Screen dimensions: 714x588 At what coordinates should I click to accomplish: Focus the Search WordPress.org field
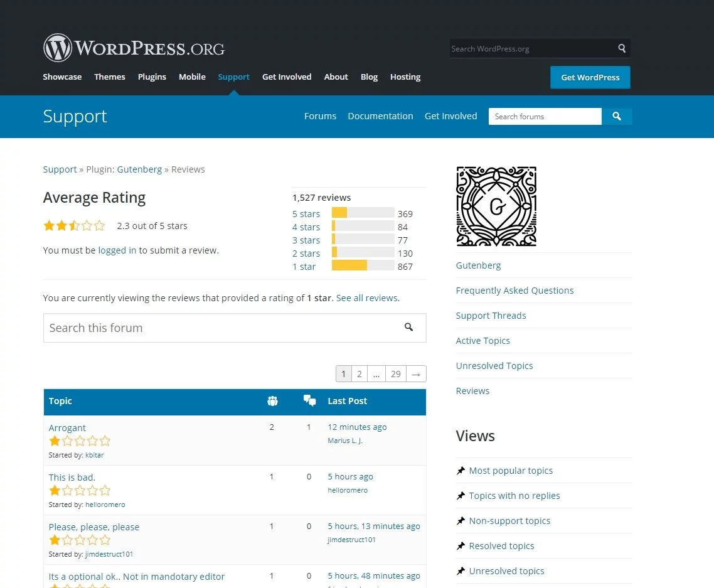(533, 48)
